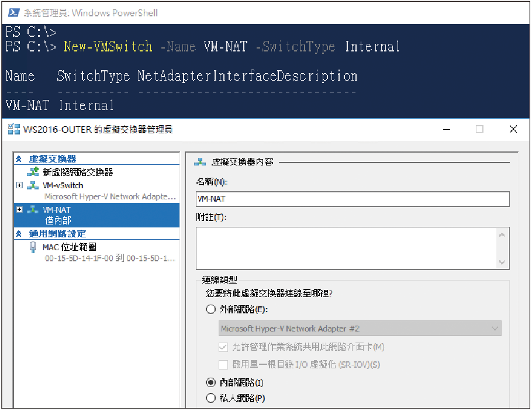The image size is (532, 411).
Task: Select 新虛擬網路交換器 in the tree
Action: (x=78, y=172)
